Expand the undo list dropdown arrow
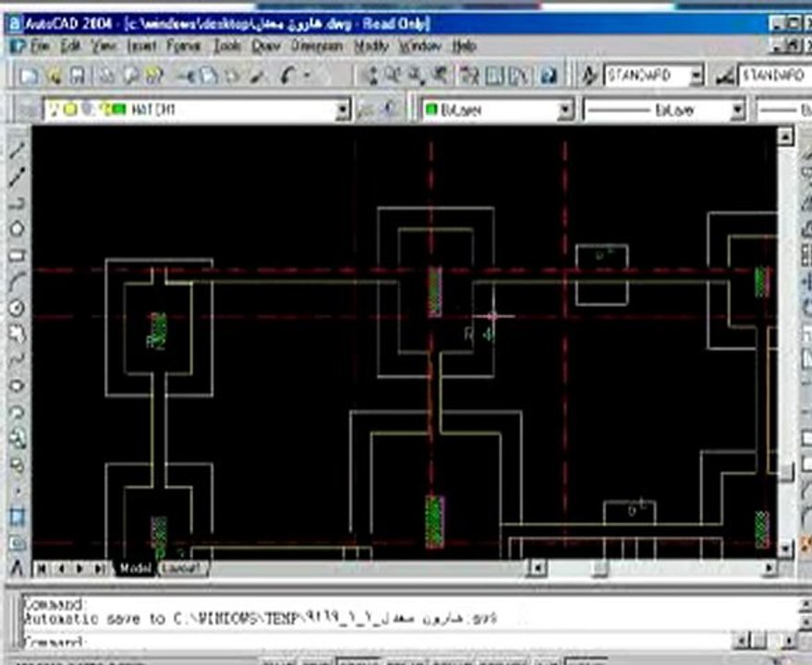Viewport: 812px width, 665px height. click(308, 76)
